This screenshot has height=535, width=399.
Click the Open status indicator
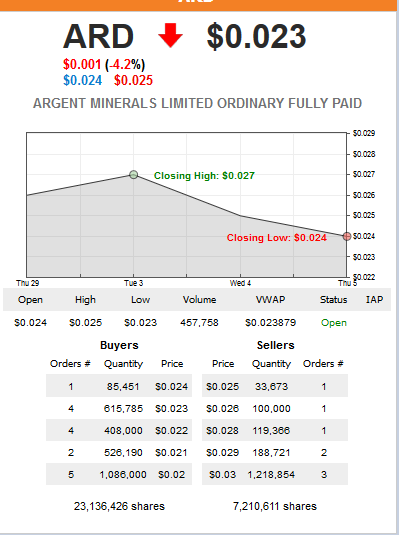333,322
